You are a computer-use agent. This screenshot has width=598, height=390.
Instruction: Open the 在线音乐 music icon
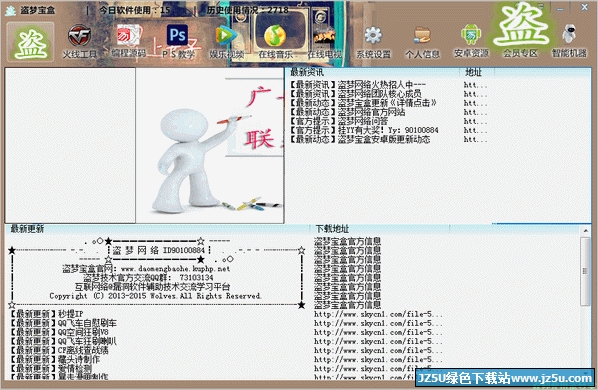pyautogui.click(x=275, y=42)
